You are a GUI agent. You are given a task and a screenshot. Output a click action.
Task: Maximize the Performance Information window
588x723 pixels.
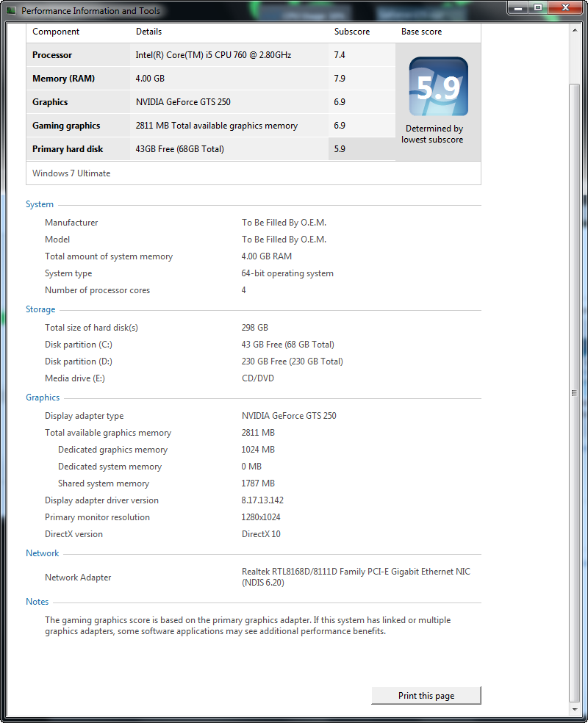538,8
